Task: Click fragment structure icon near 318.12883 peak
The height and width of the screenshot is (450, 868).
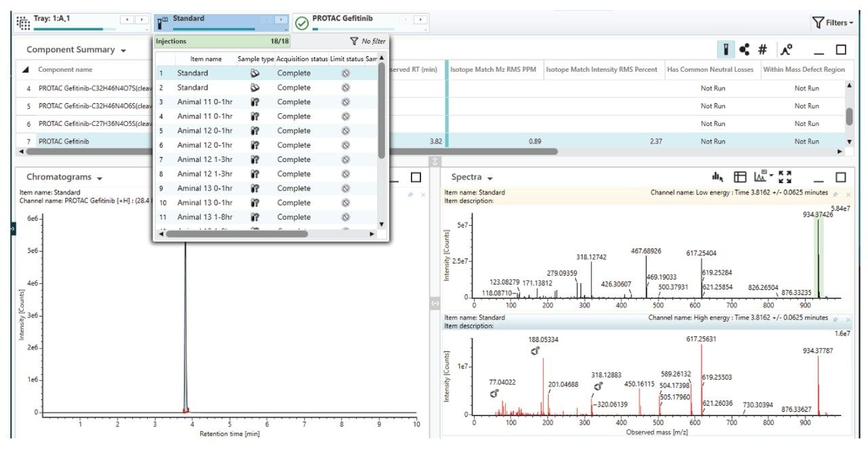Action: (x=597, y=387)
